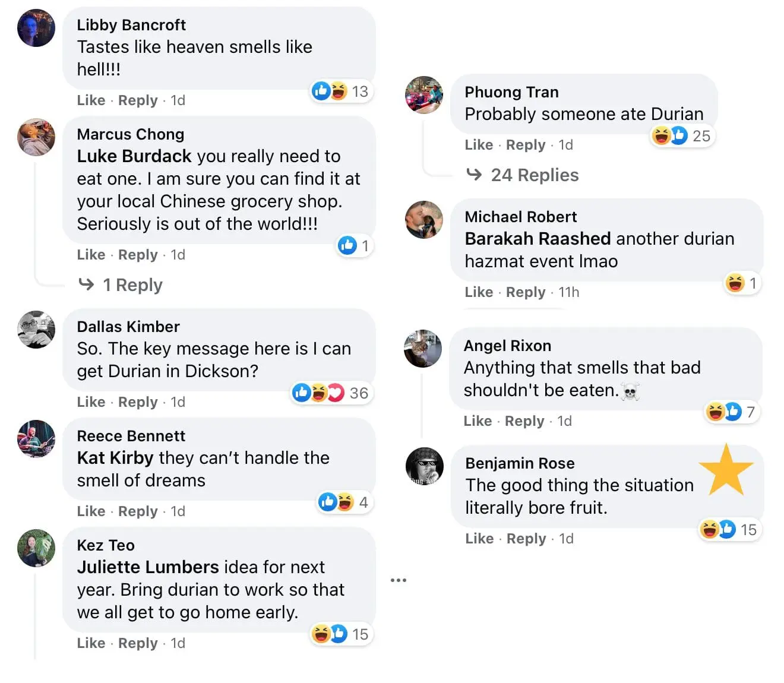Like Libby Bancroft's comment

91,100
